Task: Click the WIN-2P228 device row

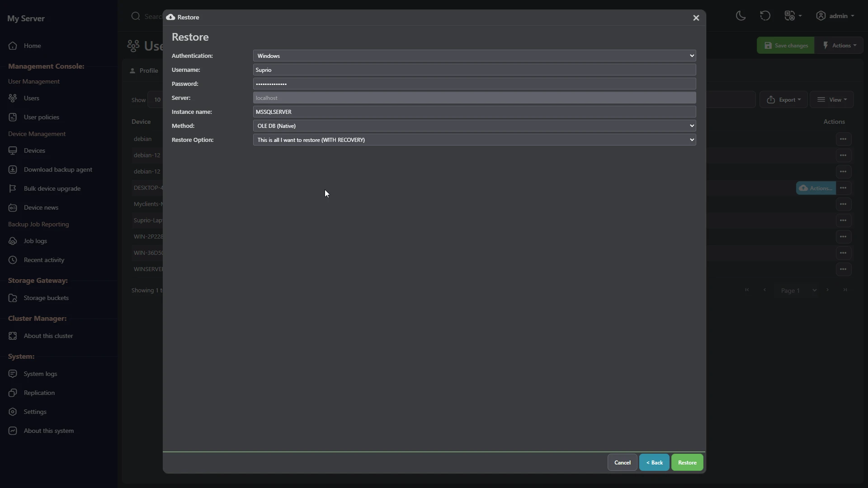Action: coord(148,236)
